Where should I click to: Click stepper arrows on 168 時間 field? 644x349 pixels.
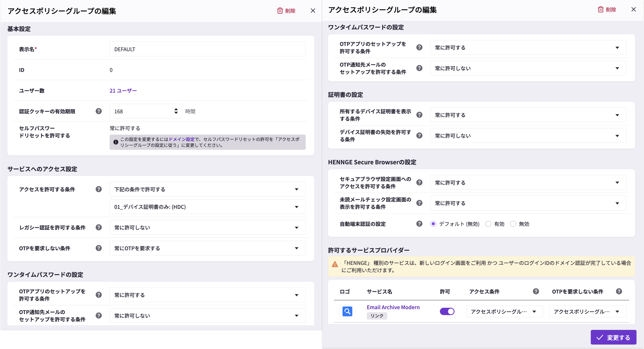(x=176, y=111)
